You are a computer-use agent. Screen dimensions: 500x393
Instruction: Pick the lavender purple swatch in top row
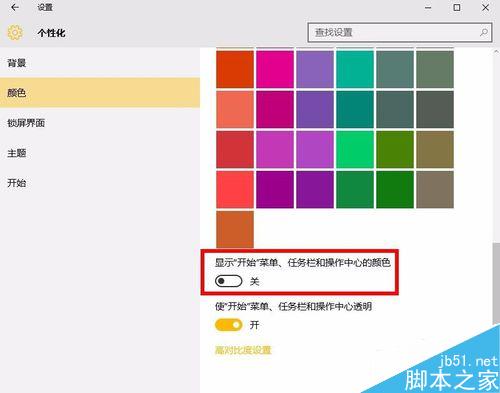[x=315, y=69]
